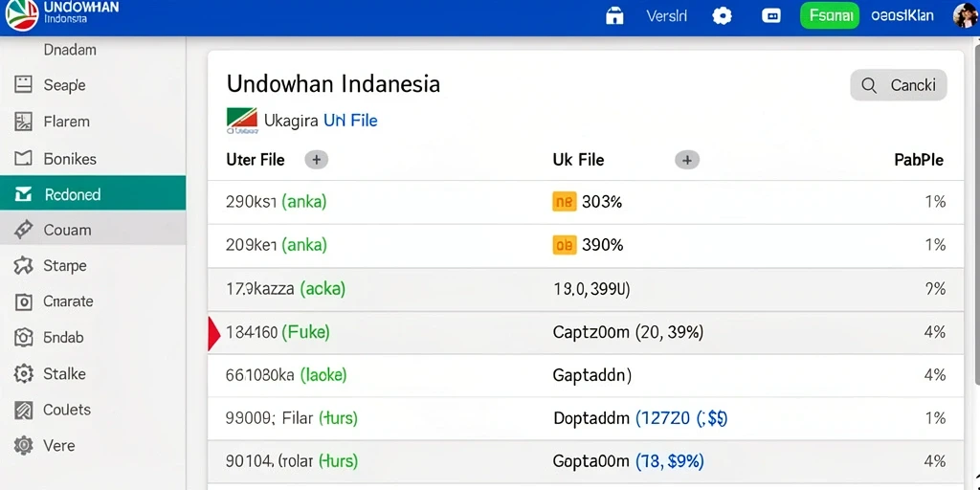Open the Couets sidebar entry
The image size is (980, 490).
pos(93,410)
